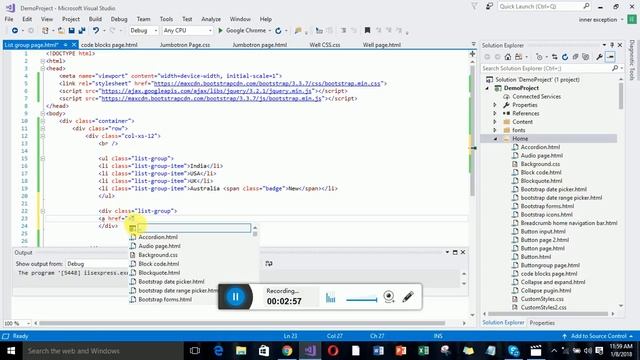Click Solution Explorer Sync with Active Document icon
640x360 pixels.
554,57
